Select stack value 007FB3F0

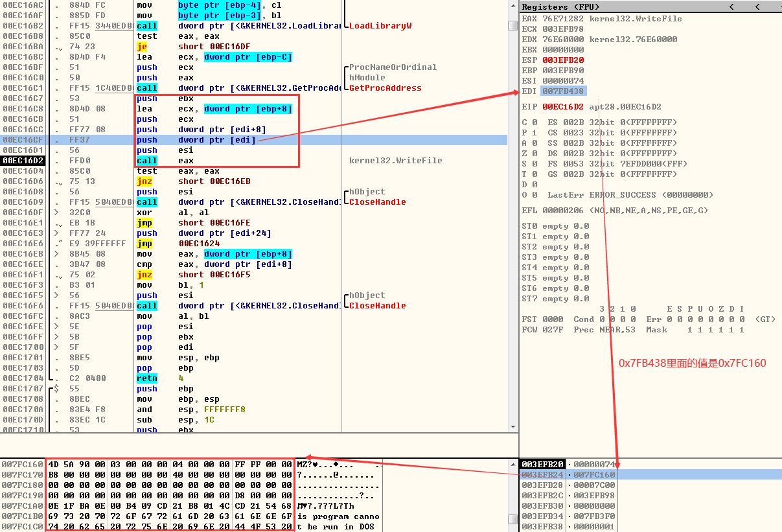[593, 516]
